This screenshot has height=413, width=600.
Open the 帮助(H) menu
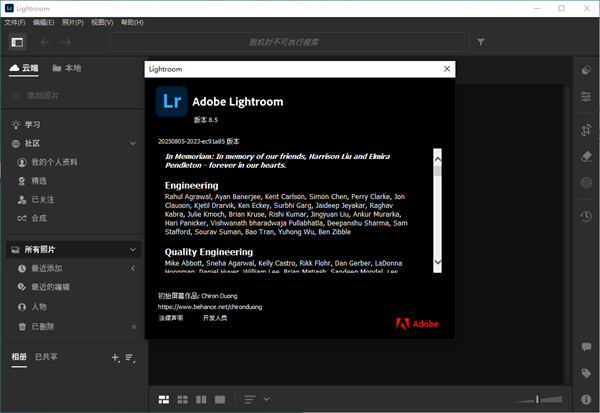132,23
